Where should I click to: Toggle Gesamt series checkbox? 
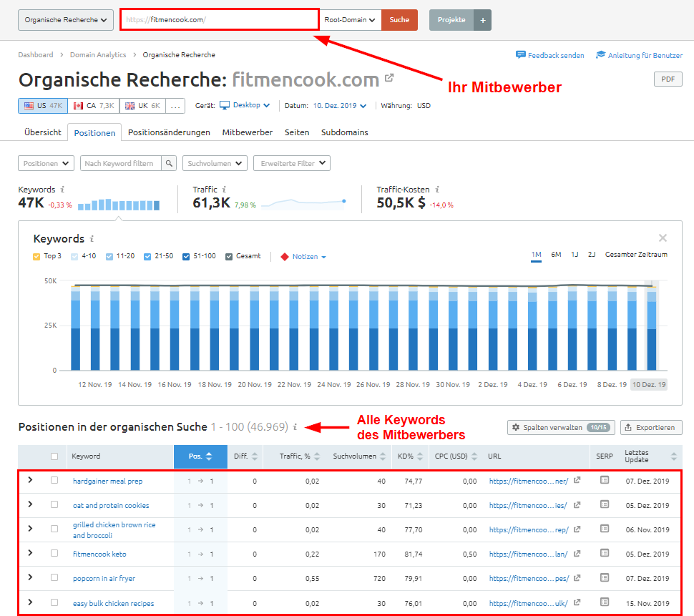click(229, 257)
